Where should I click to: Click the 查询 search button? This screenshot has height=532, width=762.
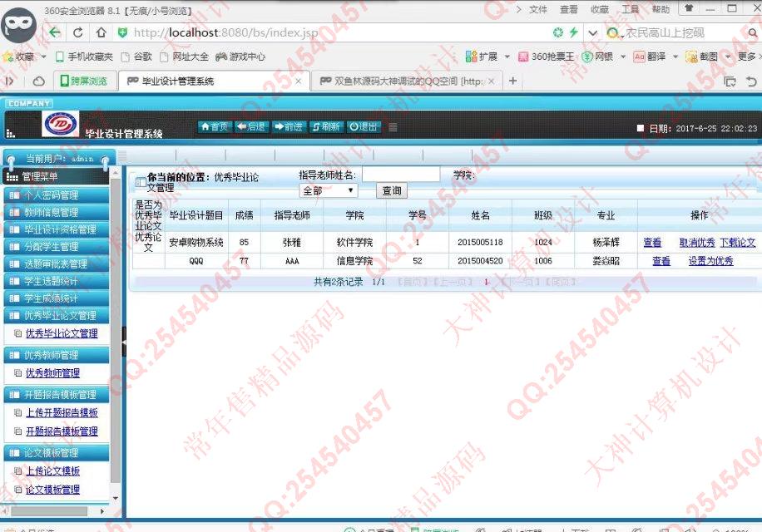click(x=392, y=190)
